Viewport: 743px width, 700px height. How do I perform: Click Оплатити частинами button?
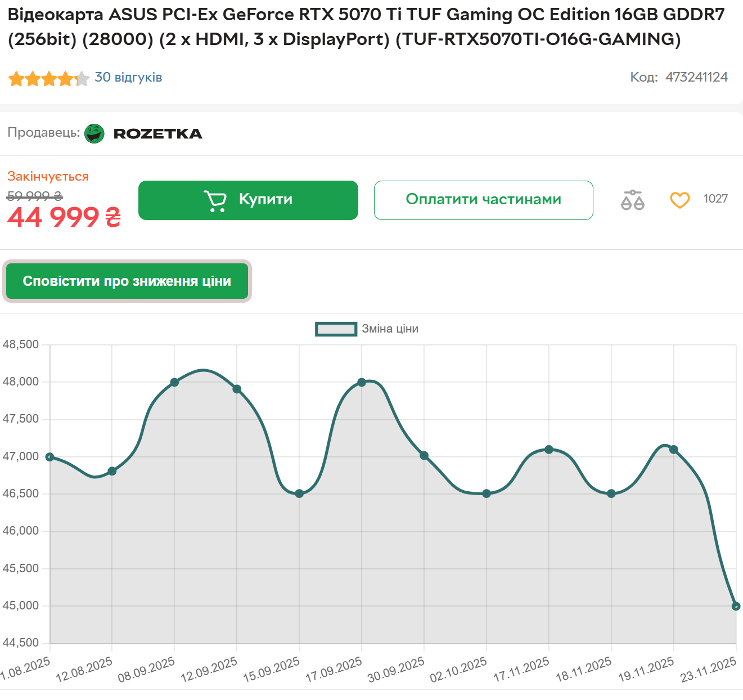tap(484, 200)
